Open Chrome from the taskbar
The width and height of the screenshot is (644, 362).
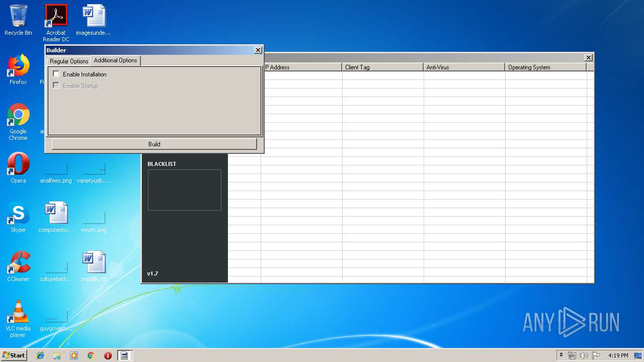coord(91,355)
